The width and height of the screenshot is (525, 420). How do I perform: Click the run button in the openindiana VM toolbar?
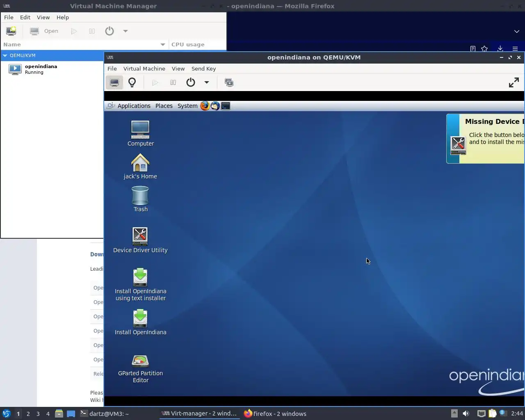click(155, 82)
